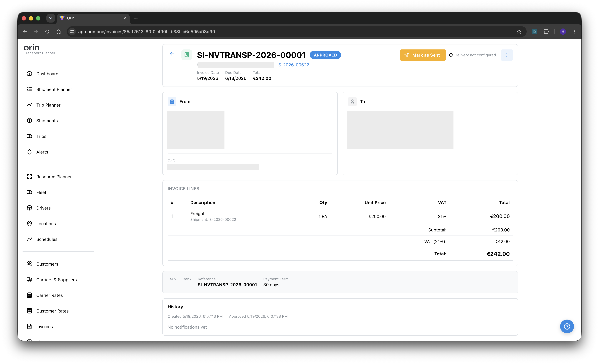
Task: Click the orin Transport Planner logo
Action: 39,49
